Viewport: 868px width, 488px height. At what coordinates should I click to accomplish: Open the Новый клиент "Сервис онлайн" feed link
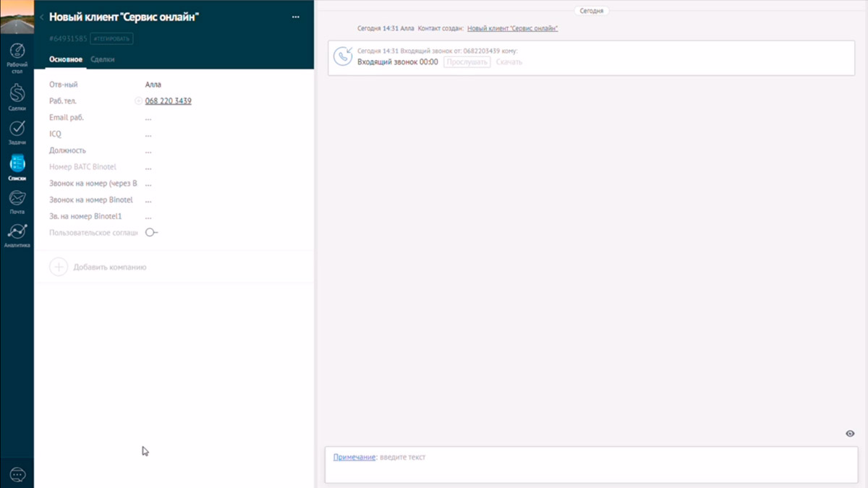(512, 29)
